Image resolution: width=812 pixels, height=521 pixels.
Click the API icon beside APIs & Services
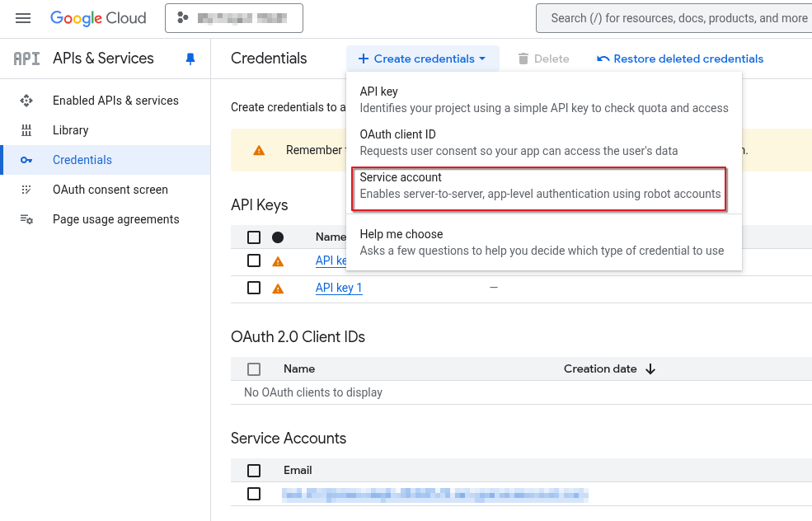point(26,59)
